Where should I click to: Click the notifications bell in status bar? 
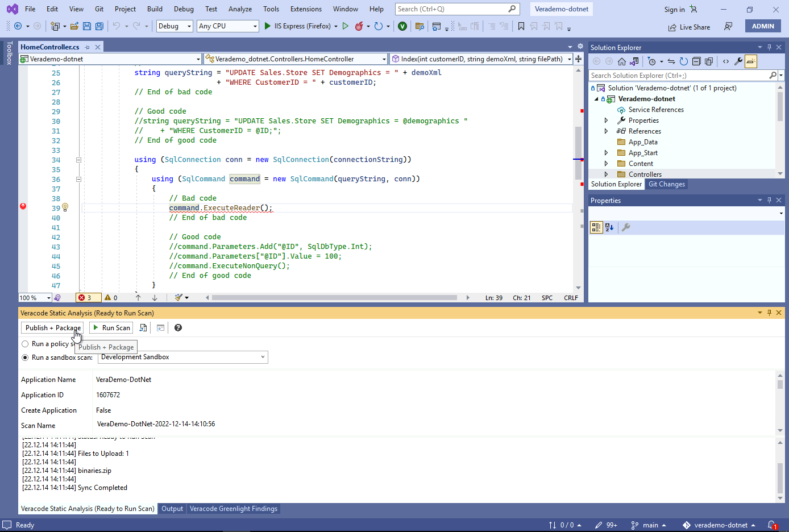click(772, 525)
